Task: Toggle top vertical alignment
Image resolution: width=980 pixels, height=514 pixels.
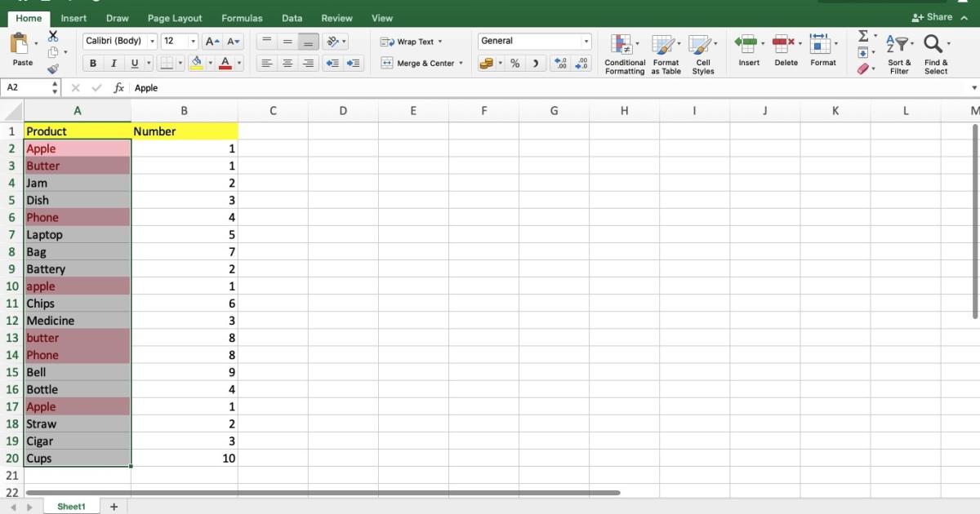Action: pos(266,41)
